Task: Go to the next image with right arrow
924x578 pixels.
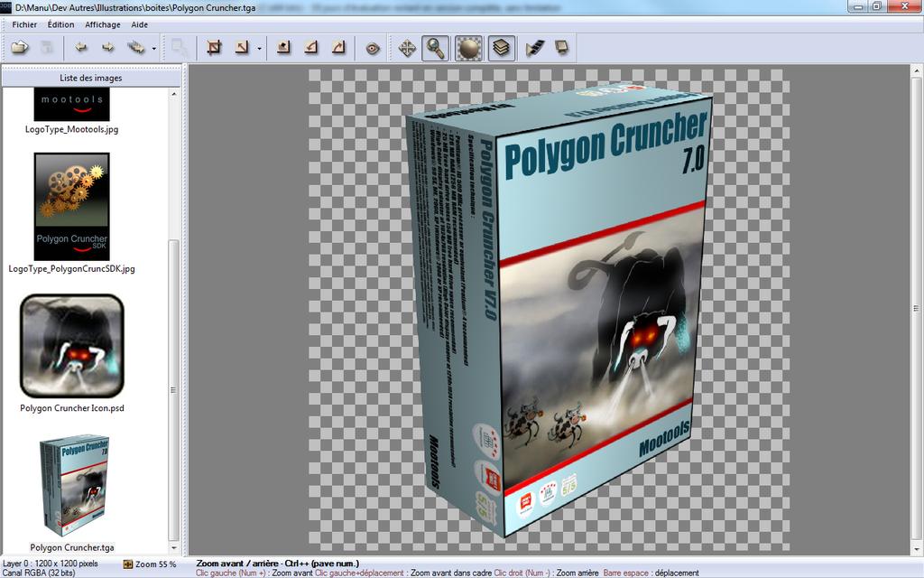Action: click(108, 47)
